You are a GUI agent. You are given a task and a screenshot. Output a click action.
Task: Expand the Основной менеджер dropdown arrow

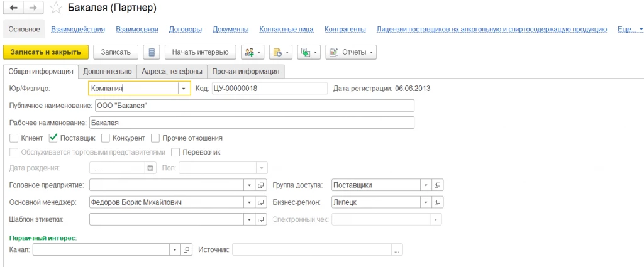249,202
